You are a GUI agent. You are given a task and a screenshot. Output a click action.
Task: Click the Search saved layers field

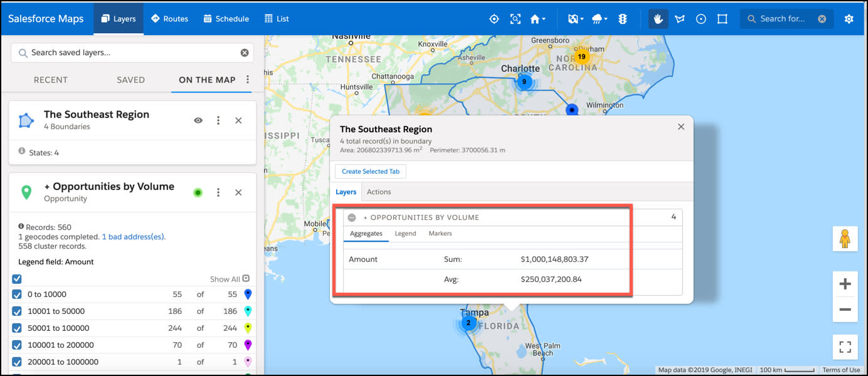pyautogui.click(x=132, y=53)
